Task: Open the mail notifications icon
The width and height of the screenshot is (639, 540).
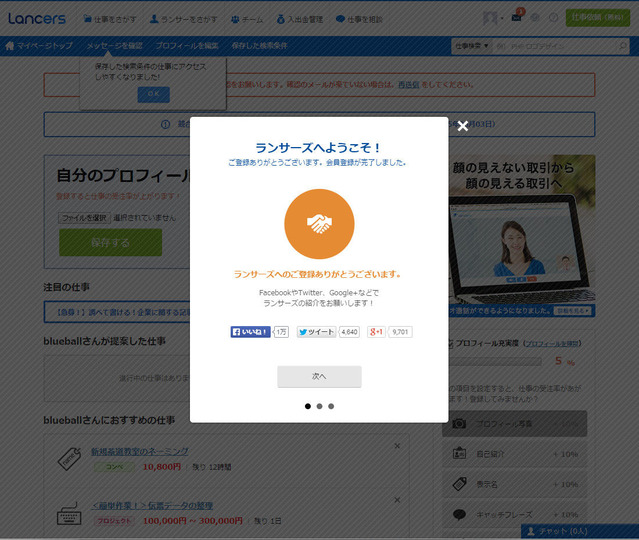Action: [517, 18]
